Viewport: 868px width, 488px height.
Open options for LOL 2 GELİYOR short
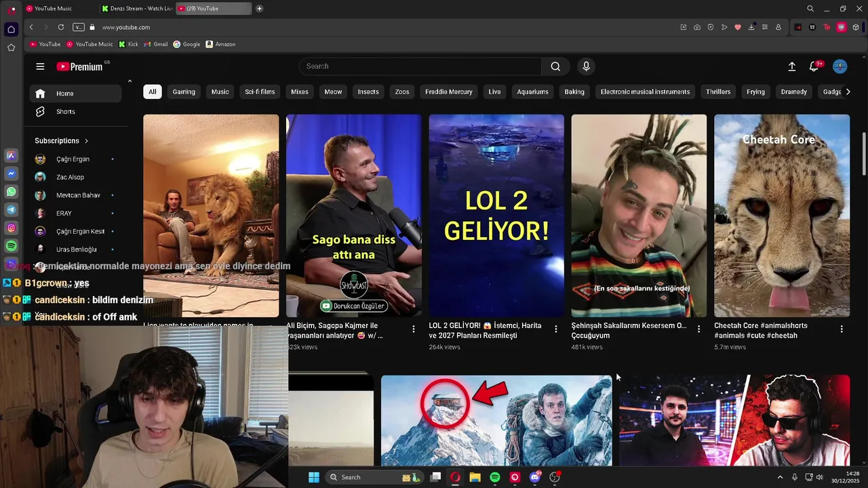556,329
